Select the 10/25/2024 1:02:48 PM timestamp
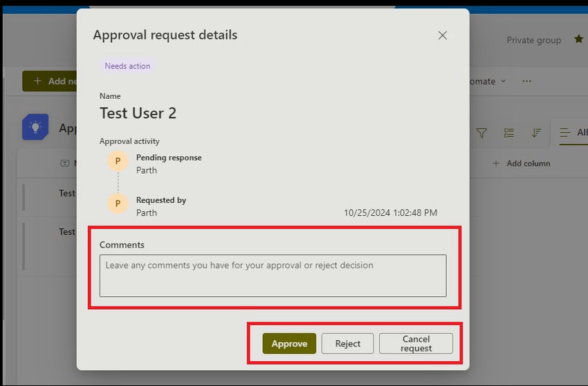Viewport: 588px width, 386px height. (390, 212)
